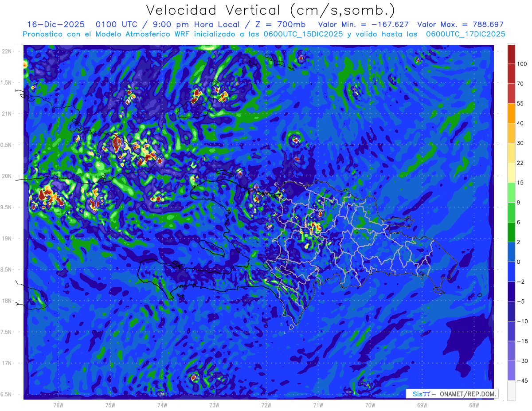Image resolution: width=532 pixels, height=411 pixels.
Task: Click the title "Velocidad Vertical (cm/s,somb.)"
Action: (x=271, y=11)
